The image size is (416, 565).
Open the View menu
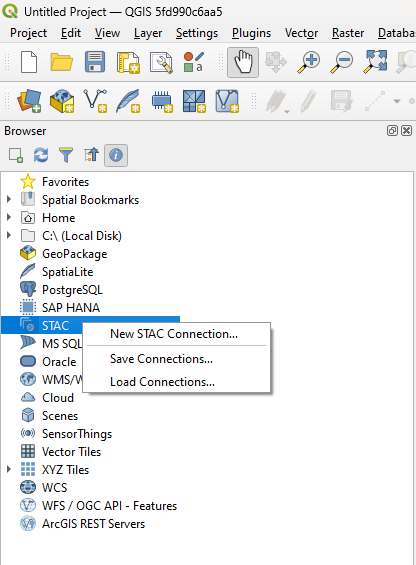(x=107, y=33)
